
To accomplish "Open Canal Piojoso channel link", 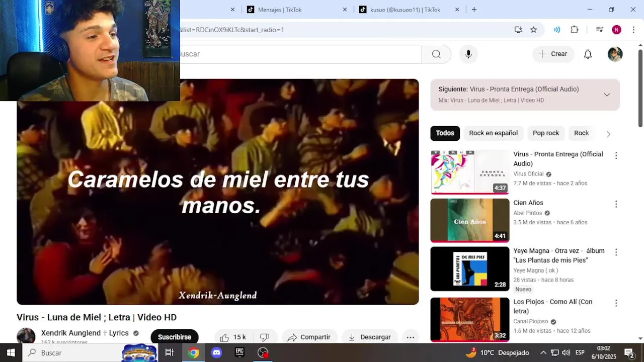I will point(530,322).
